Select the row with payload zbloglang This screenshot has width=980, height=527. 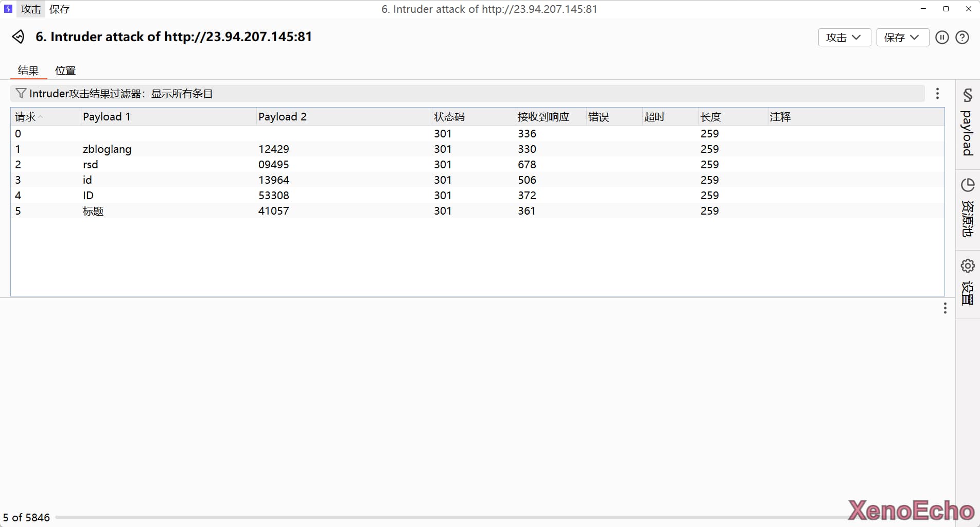tap(107, 149)
